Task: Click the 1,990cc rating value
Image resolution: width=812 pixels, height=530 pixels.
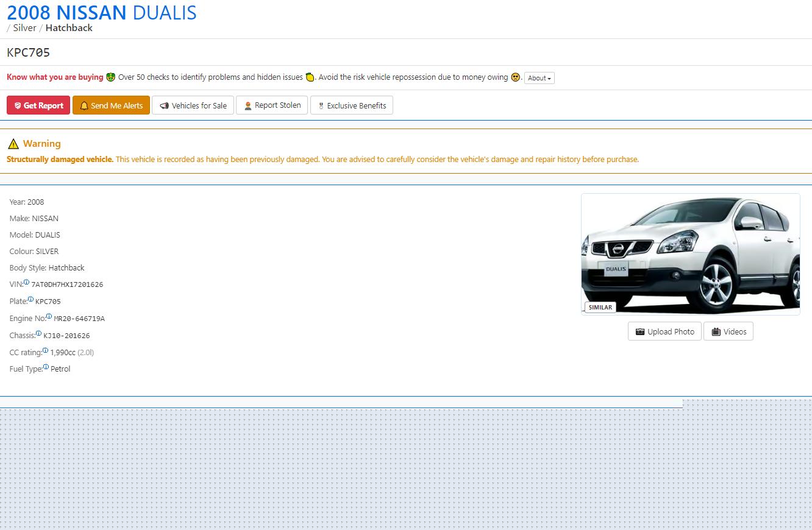Action: point(63,352)
